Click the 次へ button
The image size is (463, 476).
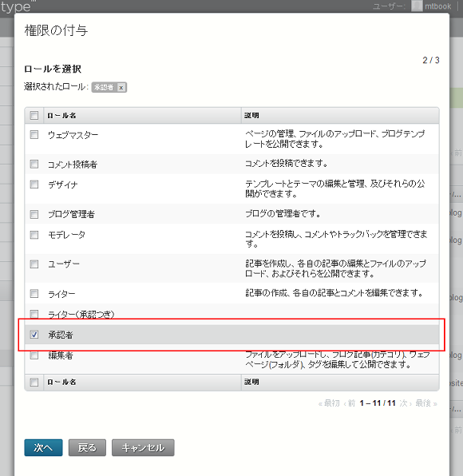tap(43, 447)
